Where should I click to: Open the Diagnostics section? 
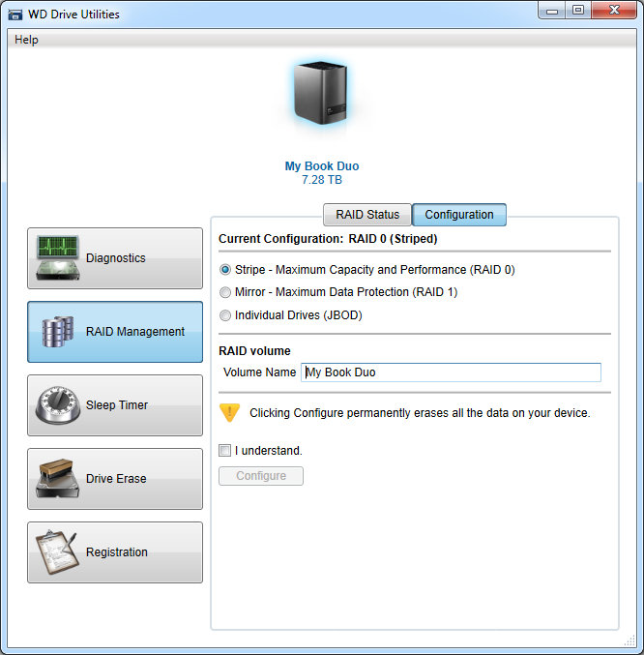115,258
